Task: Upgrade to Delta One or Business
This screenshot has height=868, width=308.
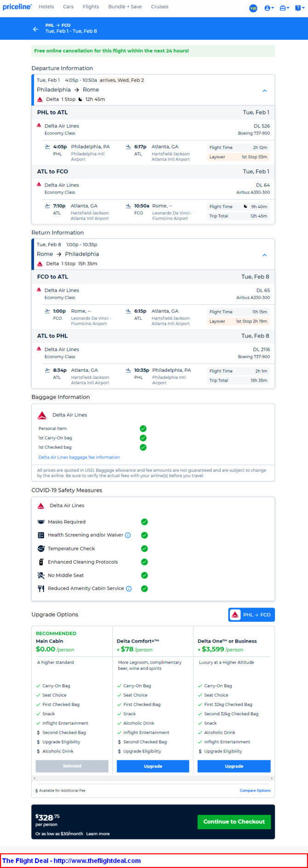Action: point(234,766)
